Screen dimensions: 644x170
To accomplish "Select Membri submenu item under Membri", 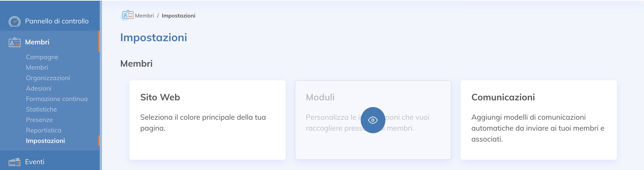I will pos(37,68).
